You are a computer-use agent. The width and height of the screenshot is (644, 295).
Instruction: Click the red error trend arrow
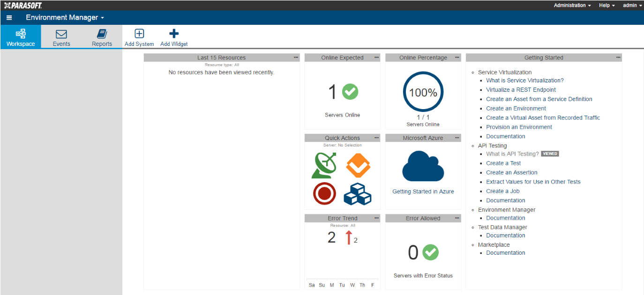(x=348, y=238)
